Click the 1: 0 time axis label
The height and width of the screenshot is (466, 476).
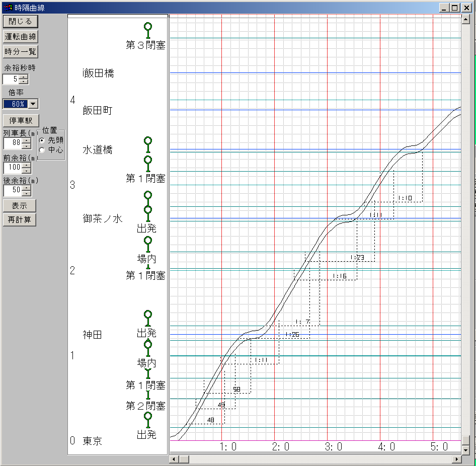228,446
